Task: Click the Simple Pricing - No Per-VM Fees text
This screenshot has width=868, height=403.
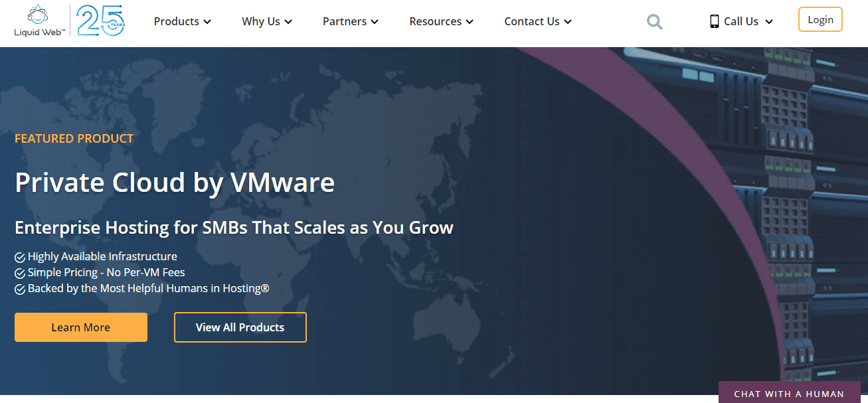Action: pos(106,272)
